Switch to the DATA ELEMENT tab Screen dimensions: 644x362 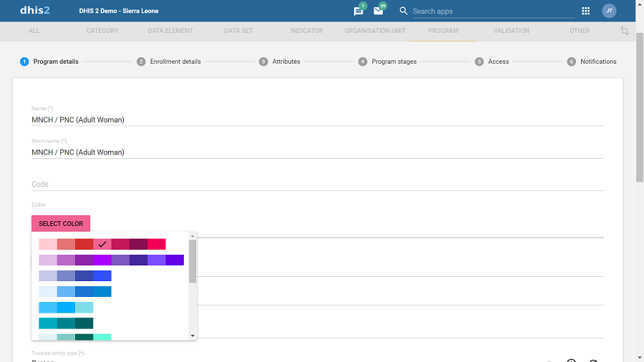[x=170, y=31]
